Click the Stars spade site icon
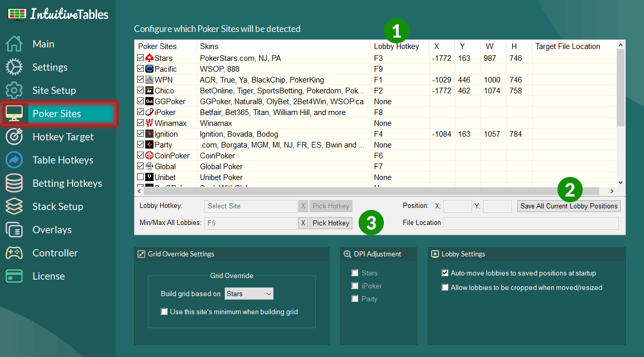Viewport: 644px width, 357px height. click(x=149, y=58)
